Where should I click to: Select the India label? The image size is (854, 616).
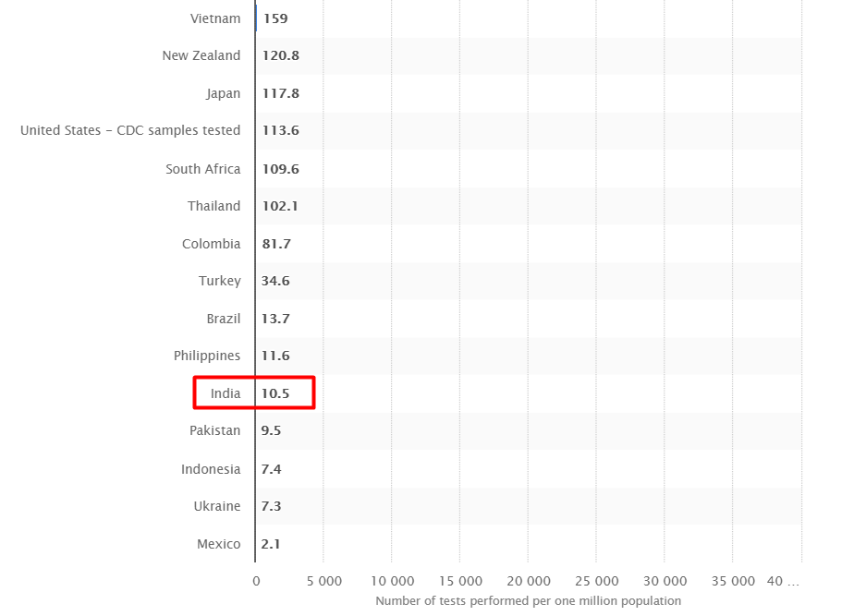[x=226, y=393]
